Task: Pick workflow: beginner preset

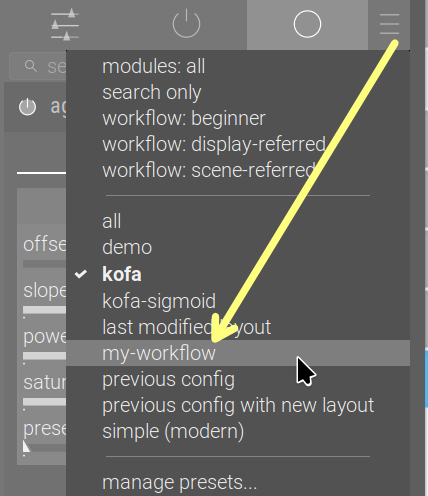Action: point(184,119)
